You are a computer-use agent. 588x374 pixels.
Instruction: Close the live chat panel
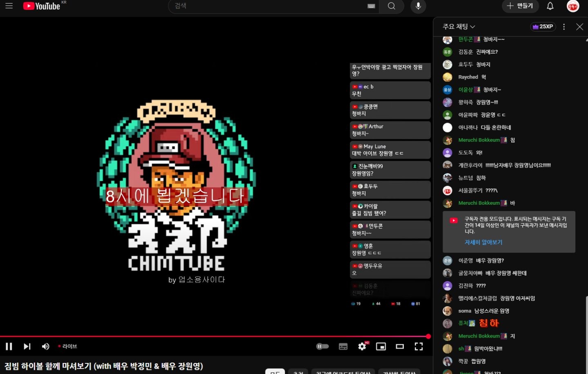tap(579, 27)
